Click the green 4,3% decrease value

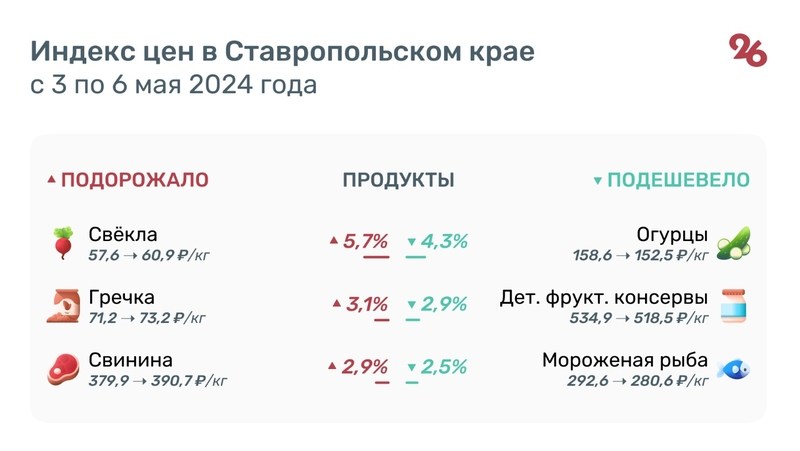click(444, 241)
